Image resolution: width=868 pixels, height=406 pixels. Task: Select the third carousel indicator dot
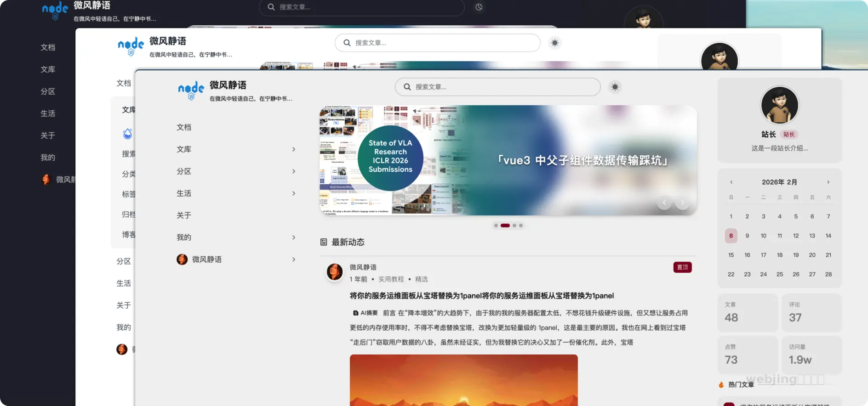pos(514,226)
